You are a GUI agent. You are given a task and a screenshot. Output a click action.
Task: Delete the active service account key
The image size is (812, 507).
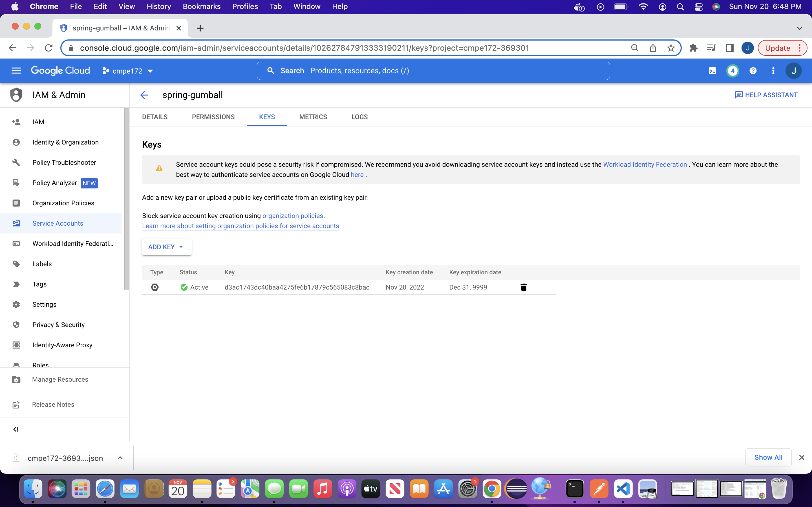pyautogui.click(x=523, y=287)
